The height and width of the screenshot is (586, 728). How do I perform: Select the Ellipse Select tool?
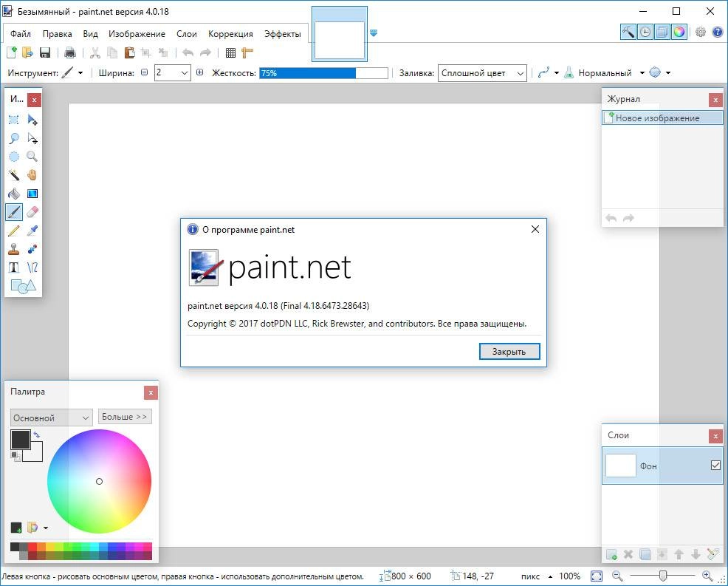(x=14, y=157)
